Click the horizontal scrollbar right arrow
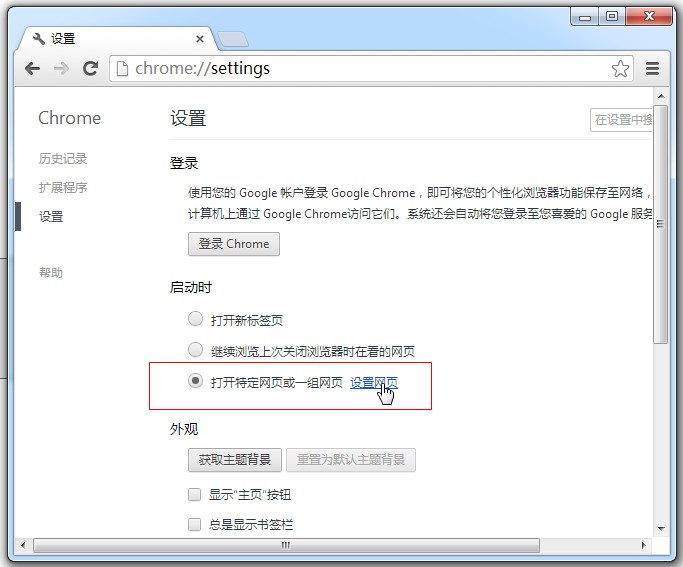Image resolution: width=683 pixels, height=567 pixels. tap(643, 545)
